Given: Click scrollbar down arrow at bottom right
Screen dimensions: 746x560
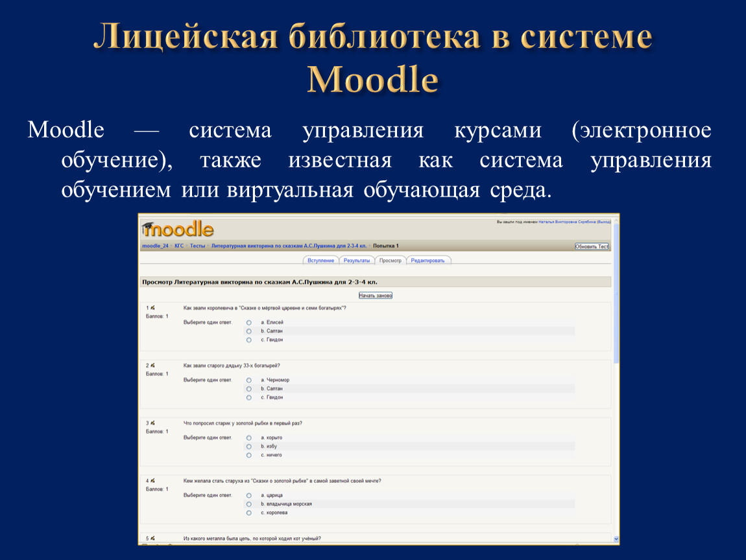Looking at the screenshot, I should coord(616,539).
